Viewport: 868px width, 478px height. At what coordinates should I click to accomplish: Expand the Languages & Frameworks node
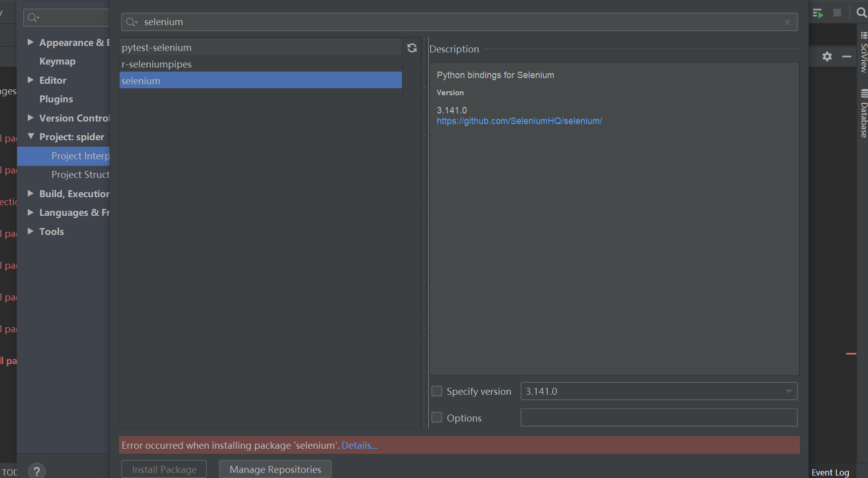tap(30, 212)
